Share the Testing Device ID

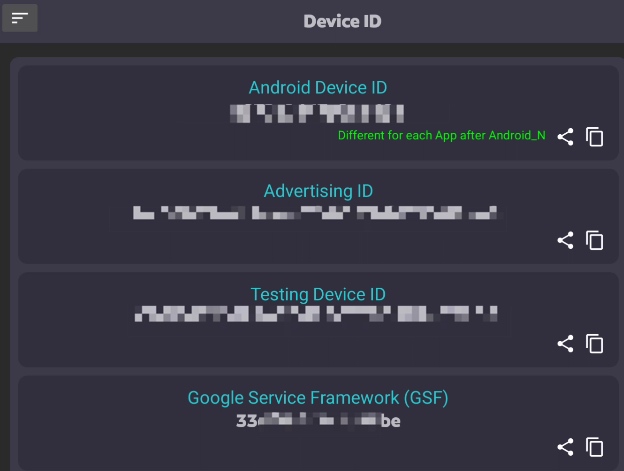coord(566,344)
